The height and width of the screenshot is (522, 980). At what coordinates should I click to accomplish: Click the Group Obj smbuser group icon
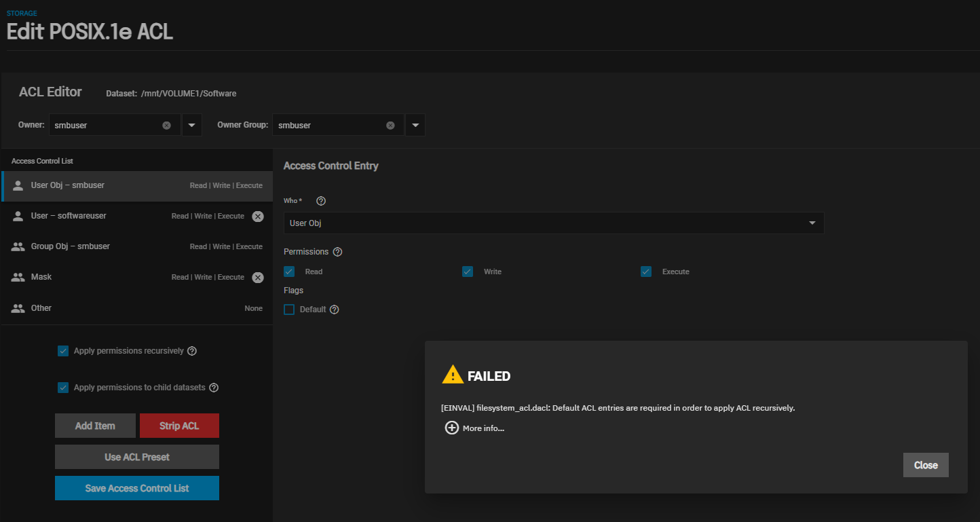pyautogui.click(x=18, y=246)
